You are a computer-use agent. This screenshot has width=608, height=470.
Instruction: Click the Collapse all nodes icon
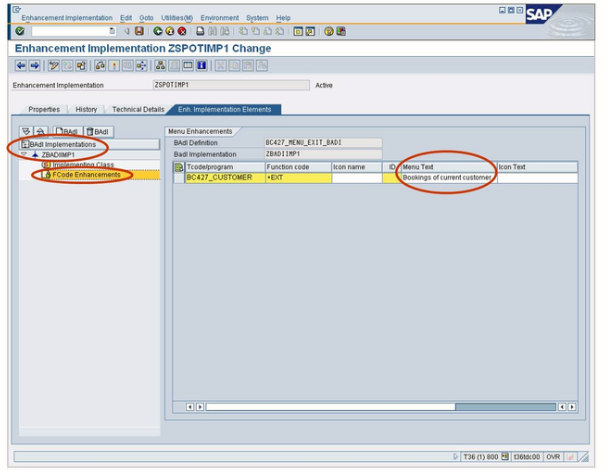tap(40, 131)
